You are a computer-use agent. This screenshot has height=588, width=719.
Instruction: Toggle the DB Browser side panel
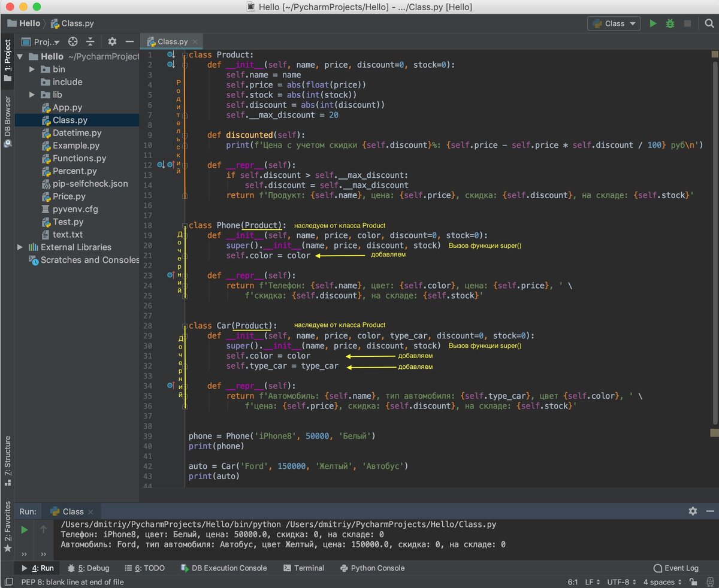click(8, 120)
